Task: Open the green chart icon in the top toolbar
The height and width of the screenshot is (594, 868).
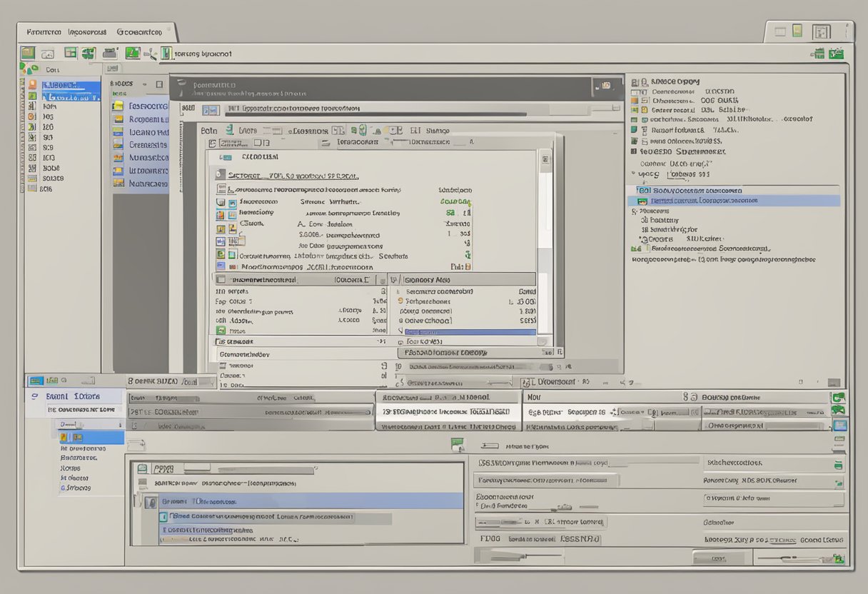Action: (x=133, y=53)
